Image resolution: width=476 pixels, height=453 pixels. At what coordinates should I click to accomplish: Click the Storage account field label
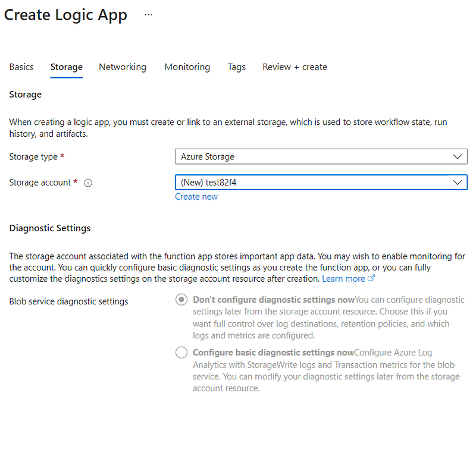(x=40, y=183)
